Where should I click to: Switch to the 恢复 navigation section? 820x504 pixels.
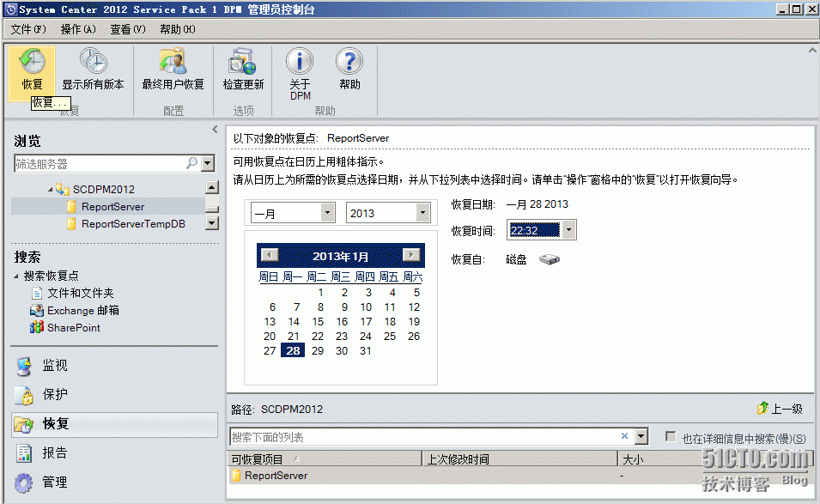(x=114, y=424)
